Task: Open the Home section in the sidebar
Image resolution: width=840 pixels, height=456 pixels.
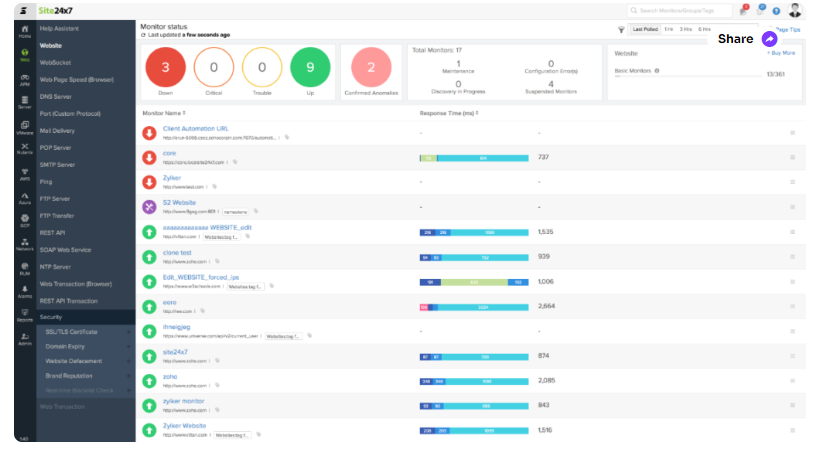Action: pyautogui.click(x=25, y=32)
